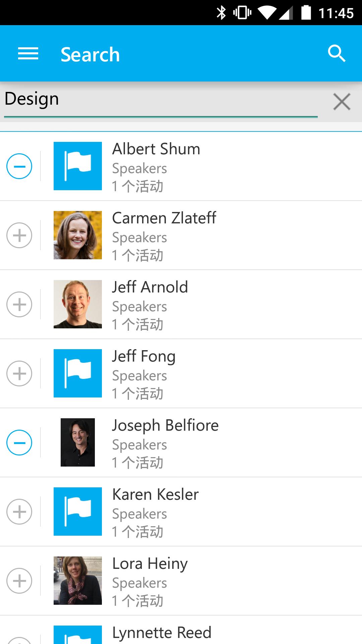Add Karen Kesler with plus toggle
Image resolution: width=362 pixels, height=644 pixels.
tap(19, 512)
